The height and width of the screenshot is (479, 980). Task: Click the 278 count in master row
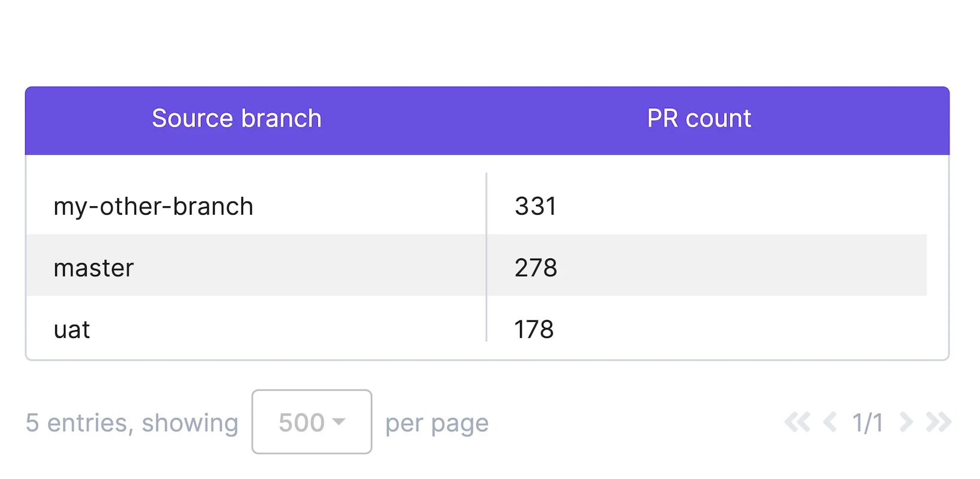pos(537,267)
